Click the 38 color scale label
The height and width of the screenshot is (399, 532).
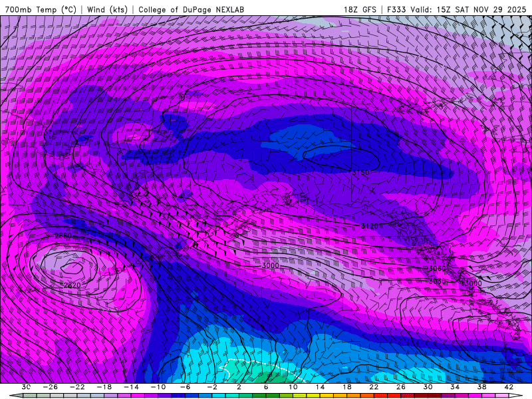click(x=481, y=387)
